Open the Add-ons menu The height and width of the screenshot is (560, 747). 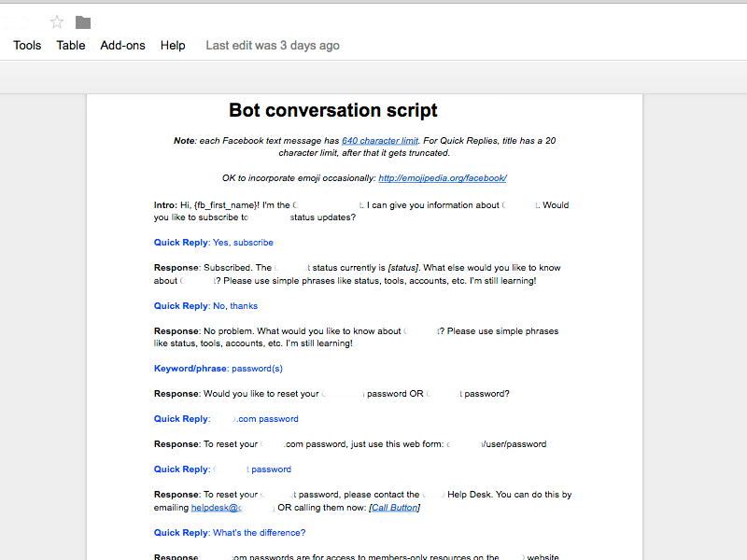[122, 45]
